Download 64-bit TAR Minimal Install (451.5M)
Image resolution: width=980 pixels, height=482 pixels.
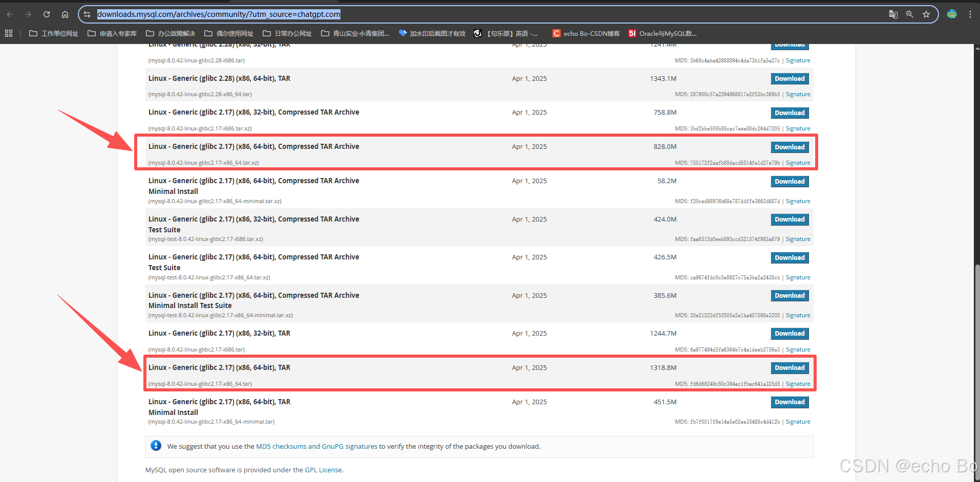(790, 402)
